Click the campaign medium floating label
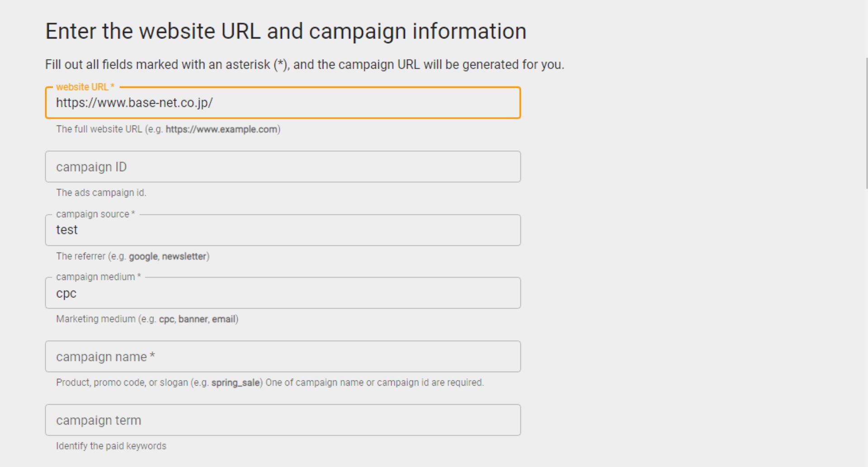 click(98, 277)
